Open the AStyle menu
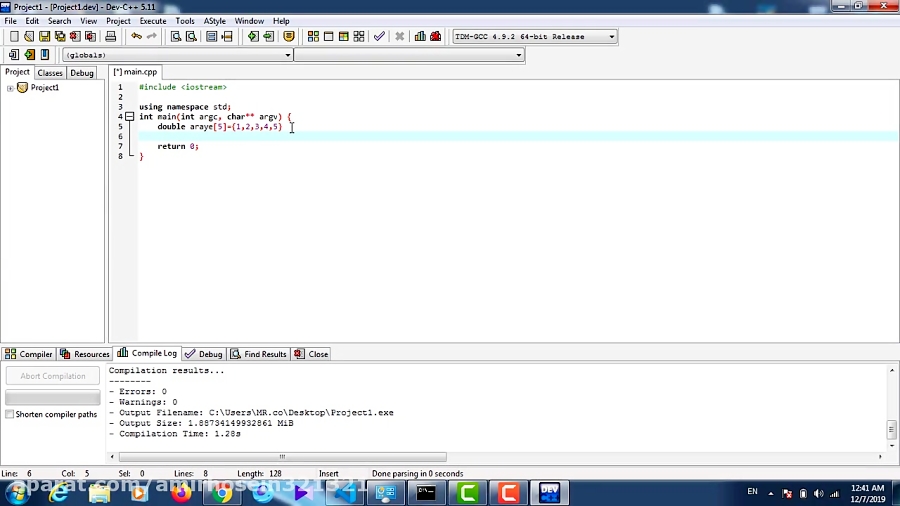 214,21
